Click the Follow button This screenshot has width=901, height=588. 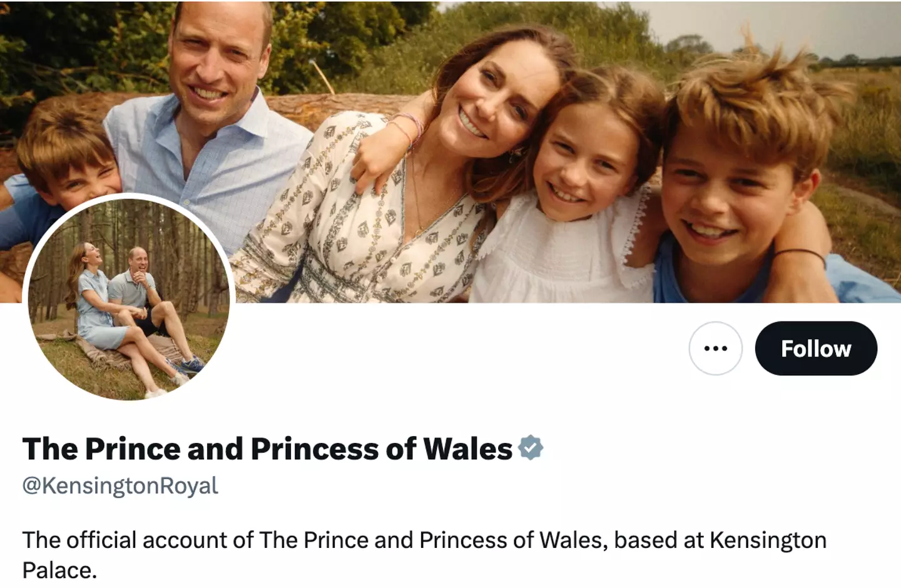click(815, 348)
